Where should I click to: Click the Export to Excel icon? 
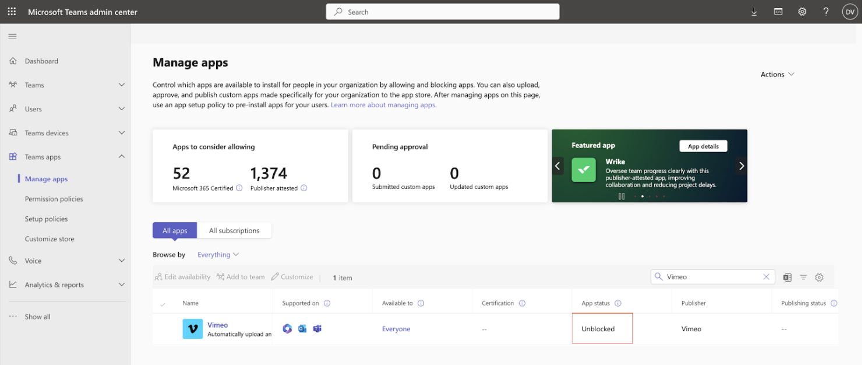click(788, 278)
